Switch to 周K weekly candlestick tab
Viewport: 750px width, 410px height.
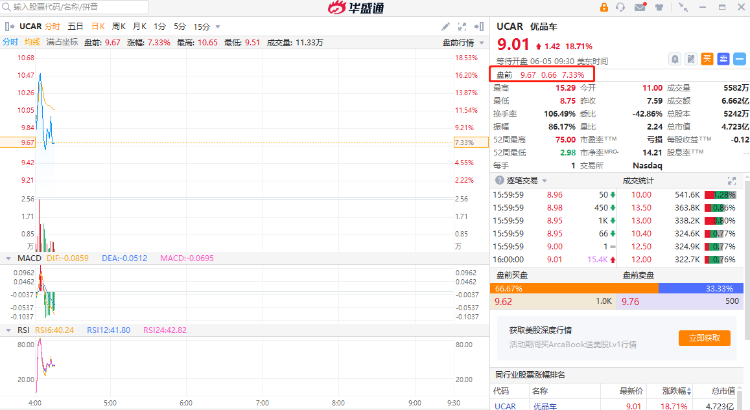[119, 26]
